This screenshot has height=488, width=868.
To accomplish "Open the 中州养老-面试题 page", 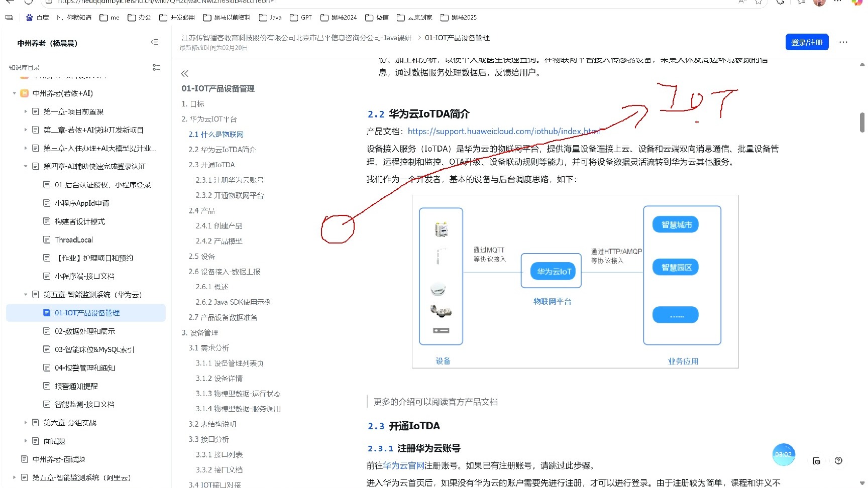I will pos(59,459).
